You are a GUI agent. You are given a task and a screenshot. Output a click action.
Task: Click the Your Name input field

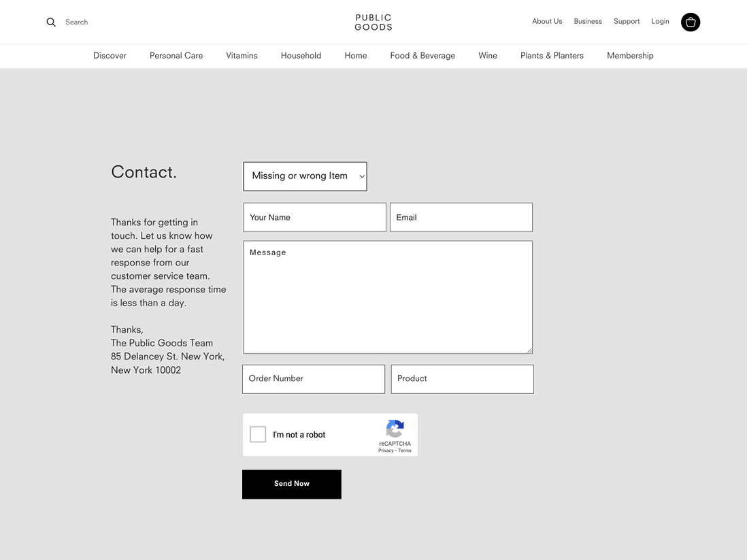pos(314,217)
